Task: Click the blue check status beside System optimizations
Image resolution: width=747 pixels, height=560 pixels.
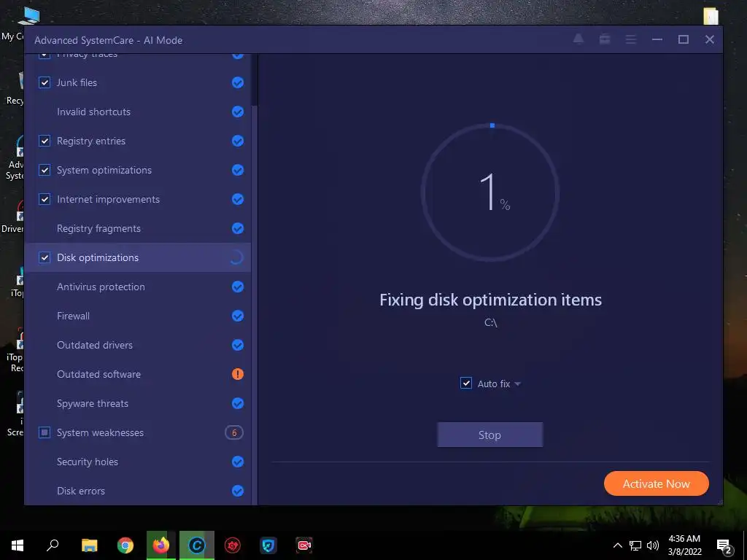Action: point(238,170)
